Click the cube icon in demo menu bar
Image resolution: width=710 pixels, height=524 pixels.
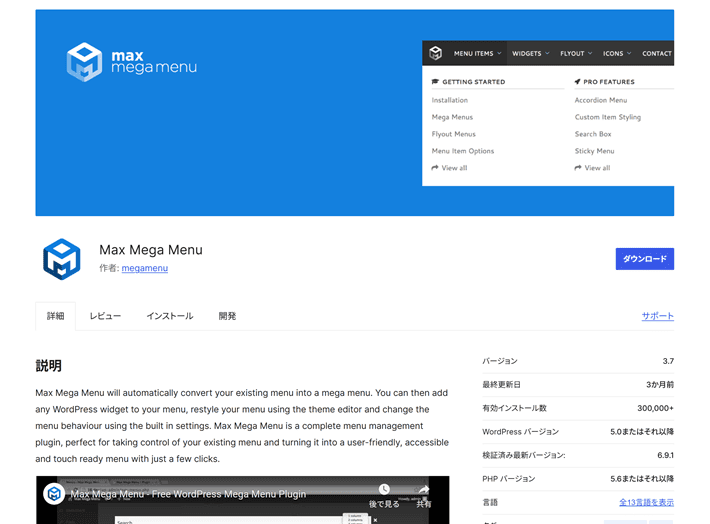point(436,53)
